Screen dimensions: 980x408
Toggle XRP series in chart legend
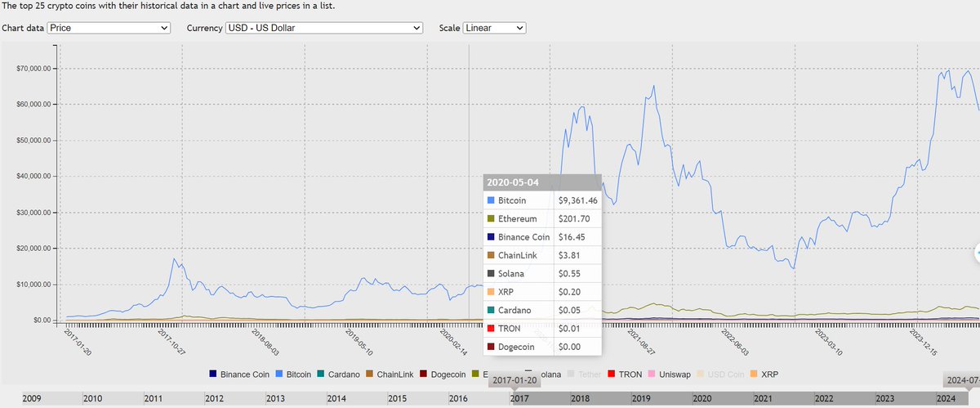point(764,374)
